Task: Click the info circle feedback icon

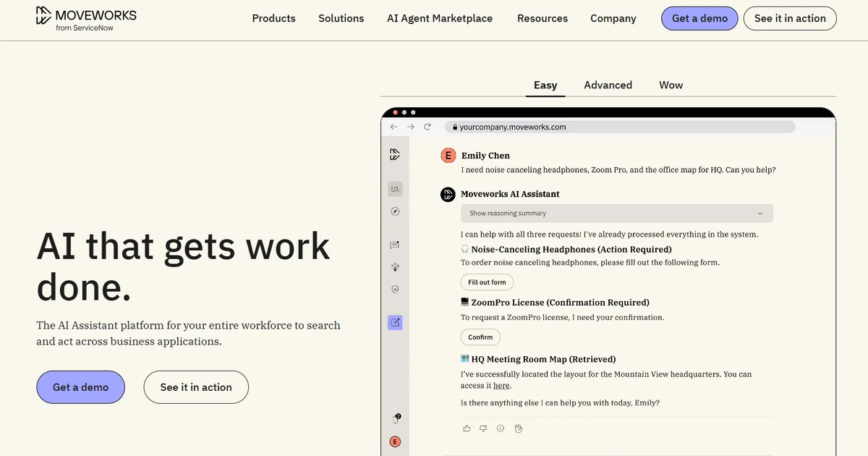Action: point(501,428)
